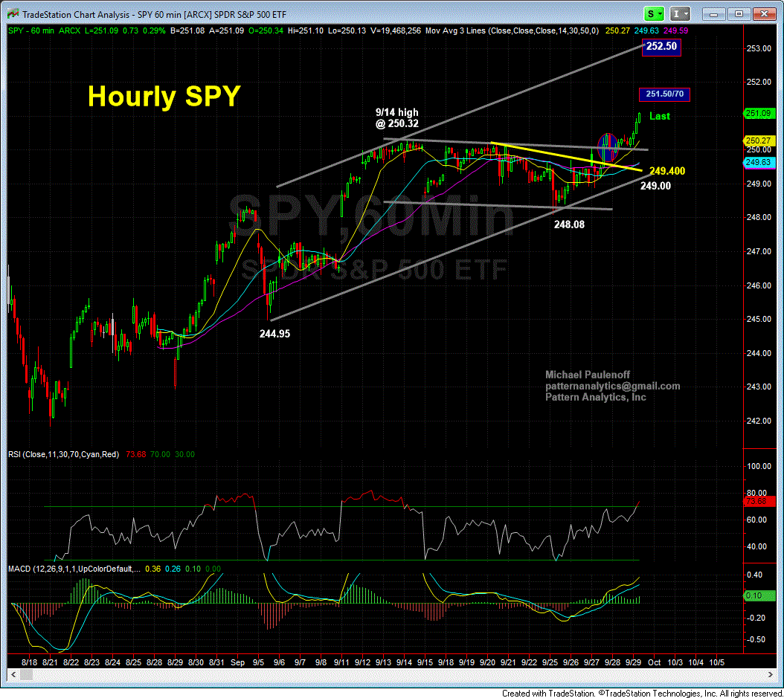Open the gray I interval-link dropdown
This screenshot has height=698, width=784.
click(x=680, y=14)
